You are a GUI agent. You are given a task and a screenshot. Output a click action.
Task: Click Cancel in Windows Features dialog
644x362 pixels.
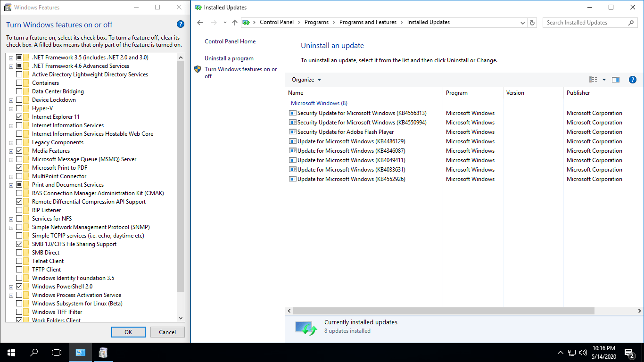[x=167, y=332]
